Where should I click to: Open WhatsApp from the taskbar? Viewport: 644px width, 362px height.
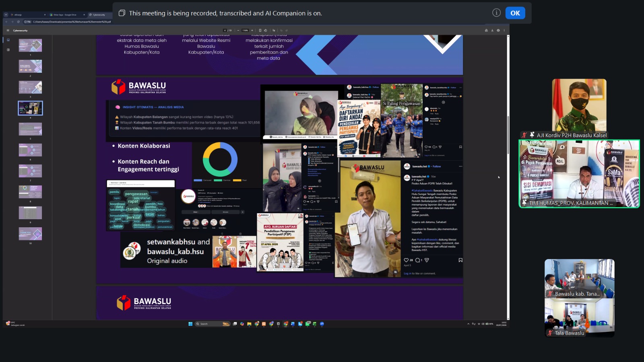tap(308, 324)
